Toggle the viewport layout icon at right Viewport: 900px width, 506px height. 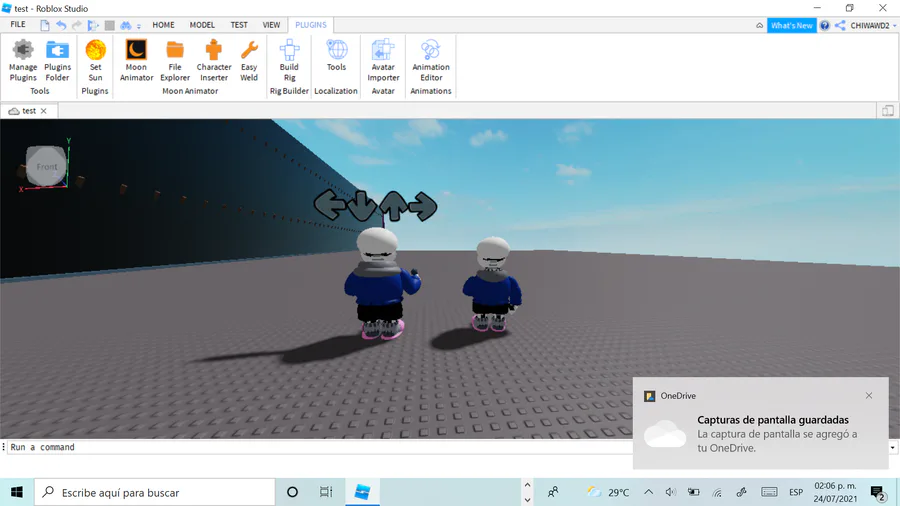[x=887, y=111]
